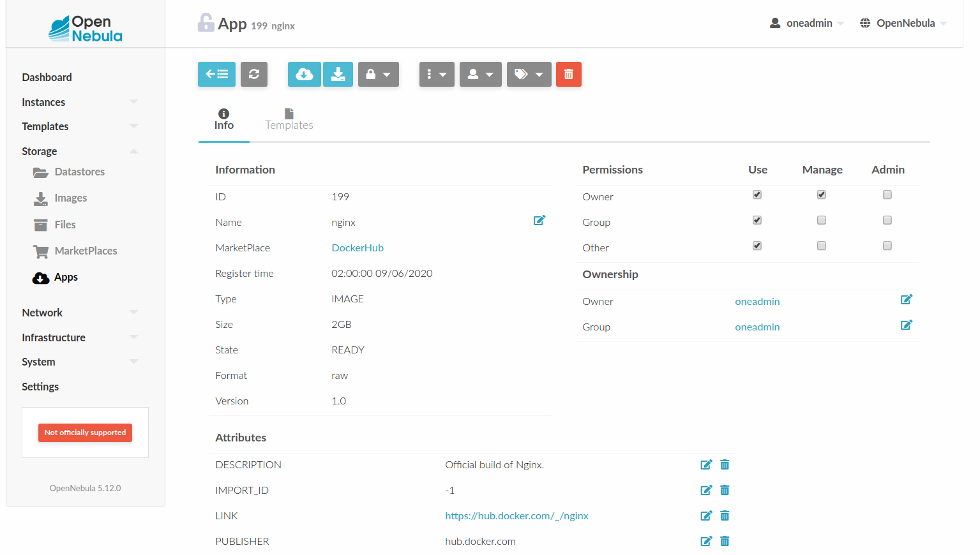
Task: Delete the app with red trash button
Action: [569, 74]
